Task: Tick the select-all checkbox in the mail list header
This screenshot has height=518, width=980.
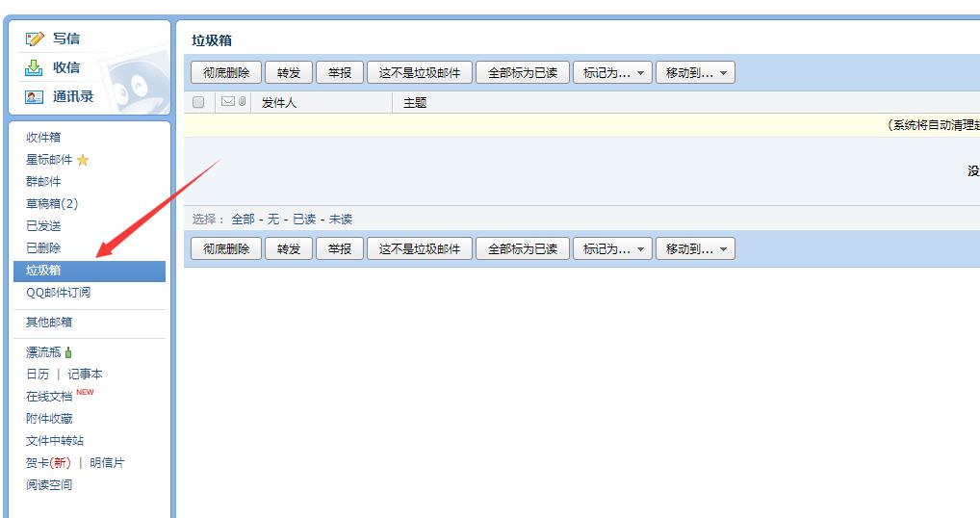Action: pyautogui.click(x=198, y=102)
